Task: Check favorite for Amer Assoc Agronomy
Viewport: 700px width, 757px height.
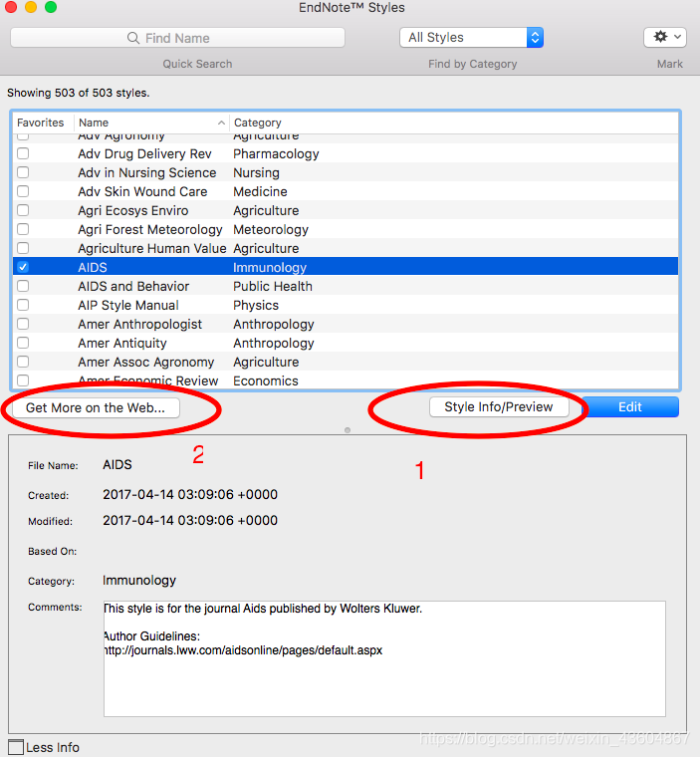Action: (x=23, y=362)
